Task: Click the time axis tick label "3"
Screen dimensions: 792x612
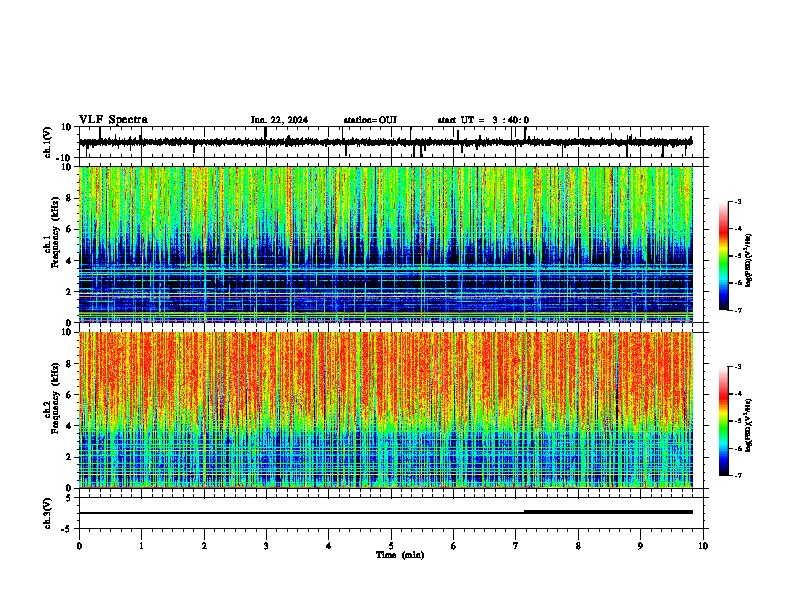Action: (266, 546)
